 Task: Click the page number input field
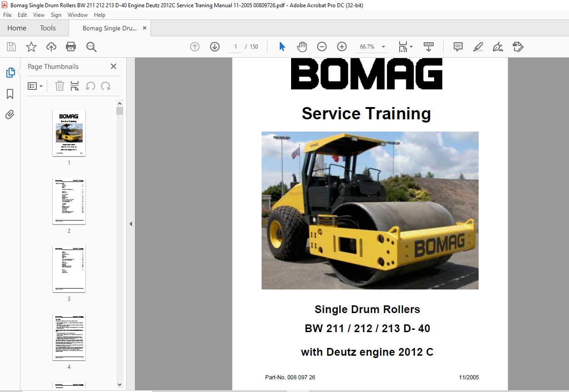pyautogui.click(x=236, y=47)
